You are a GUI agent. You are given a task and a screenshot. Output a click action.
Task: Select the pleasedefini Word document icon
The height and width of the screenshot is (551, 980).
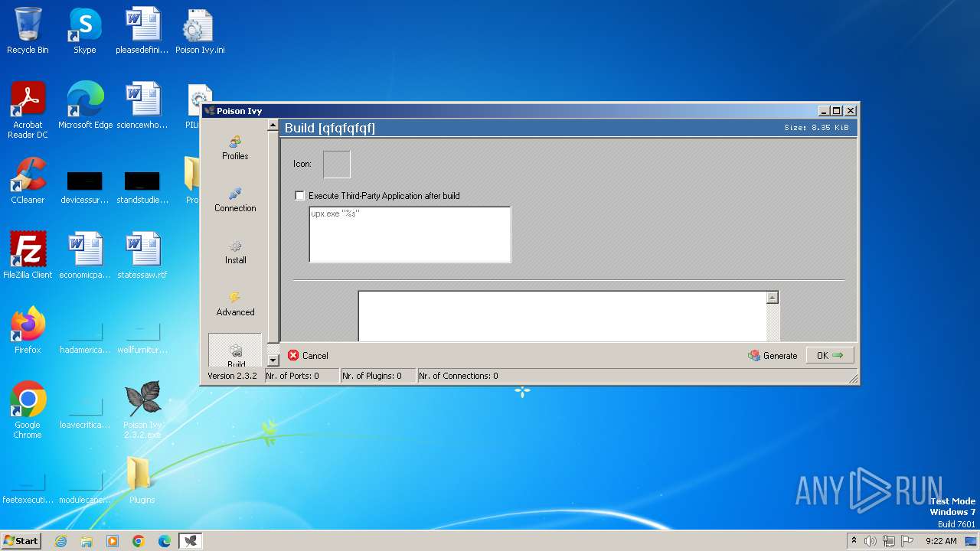pyautogui.click(x=142, y=31)
